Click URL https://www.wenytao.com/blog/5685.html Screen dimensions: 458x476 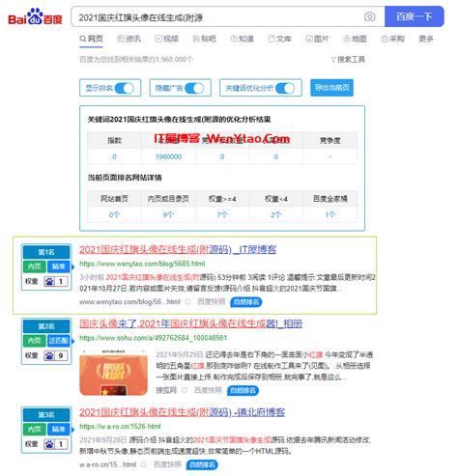coord(142,264)
